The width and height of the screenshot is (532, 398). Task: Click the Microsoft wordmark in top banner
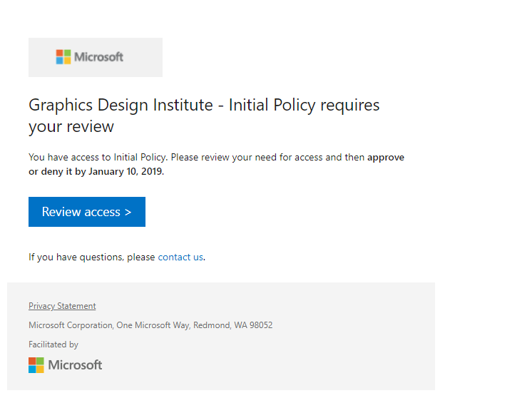(98, 57)
